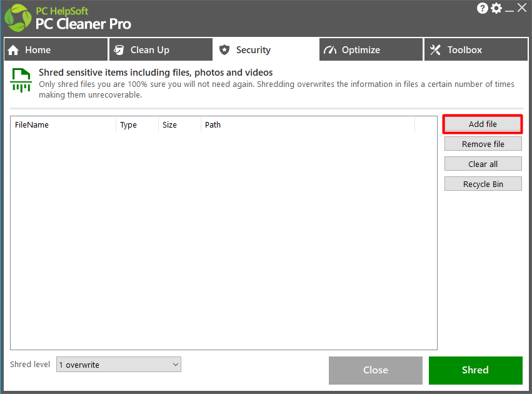The height and width of the screenshot is (394, 532).
Task: Click the Clean Up tab bucket icon
Action: 119,50
